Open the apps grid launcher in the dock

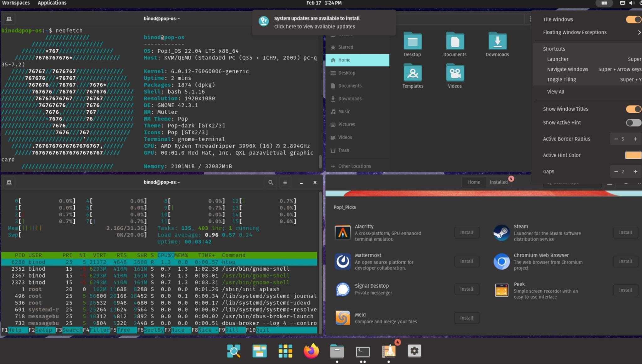click(x=285, y=351)
